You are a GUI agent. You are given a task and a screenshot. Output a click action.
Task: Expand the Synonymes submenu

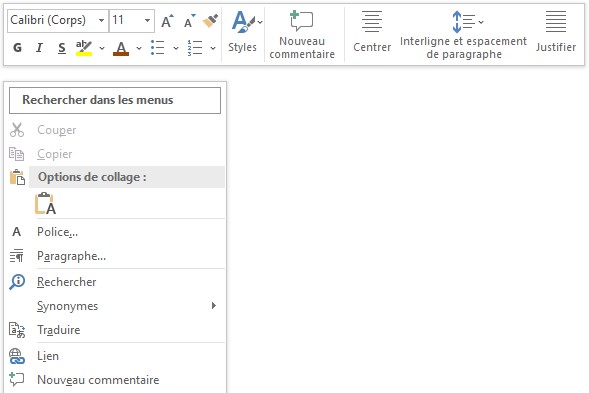click(x=115, y=306)
